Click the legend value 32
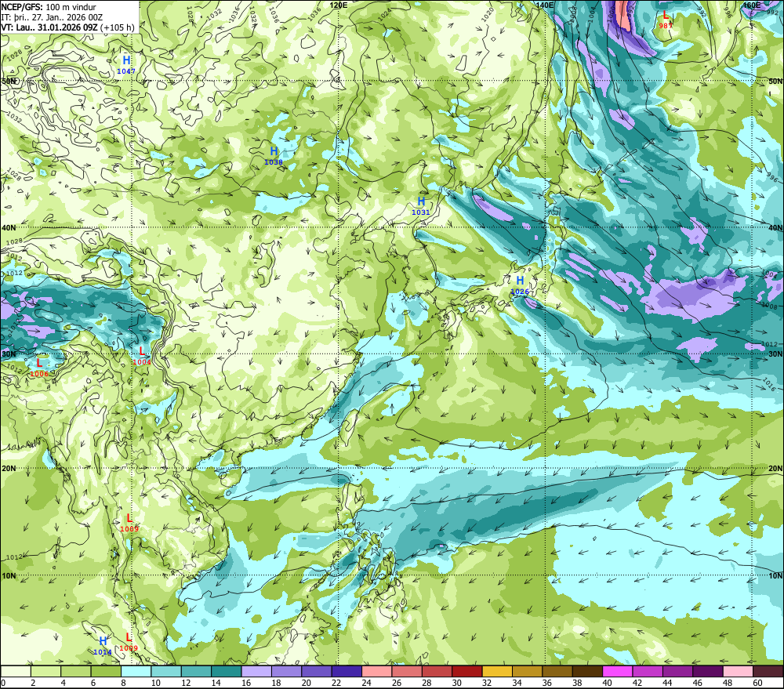Screen dimensions: 784x689 tap(487, 683)
